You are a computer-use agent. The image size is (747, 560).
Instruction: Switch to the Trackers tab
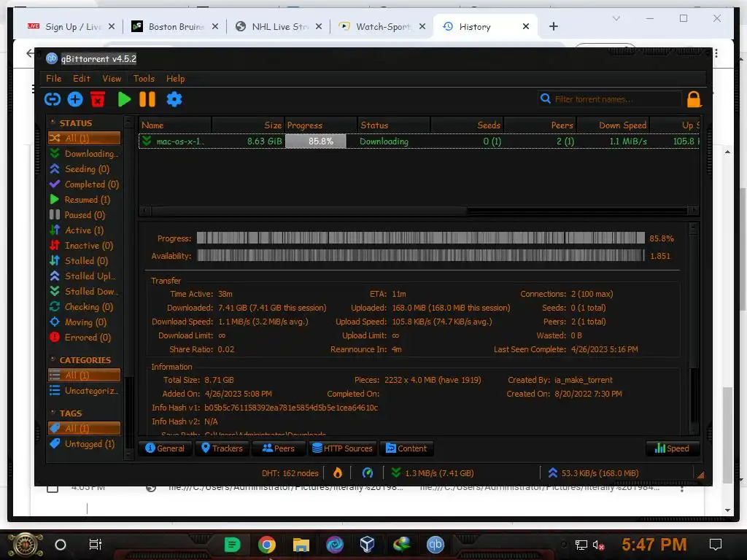[x=222, y=448]
